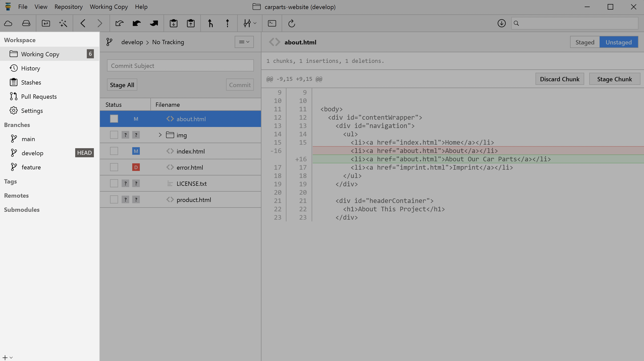Expand the img folder
Screen dimensions: 644x361
coord(160,135)
